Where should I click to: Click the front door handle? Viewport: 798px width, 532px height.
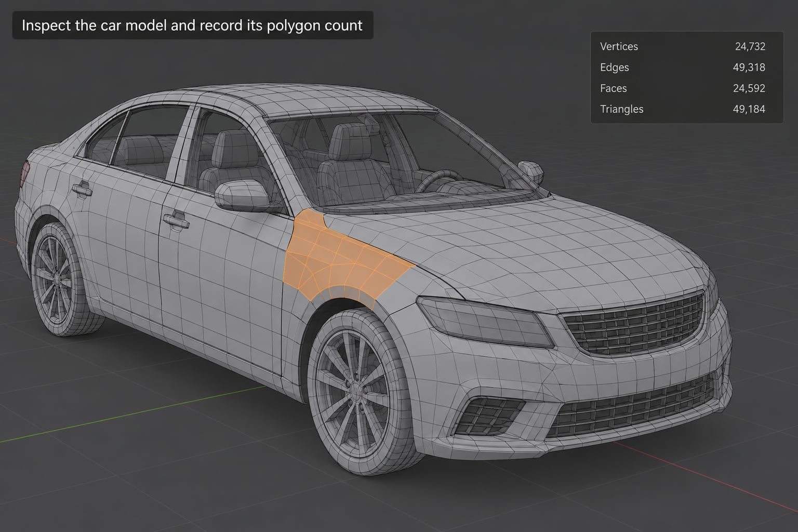(176, 220)
